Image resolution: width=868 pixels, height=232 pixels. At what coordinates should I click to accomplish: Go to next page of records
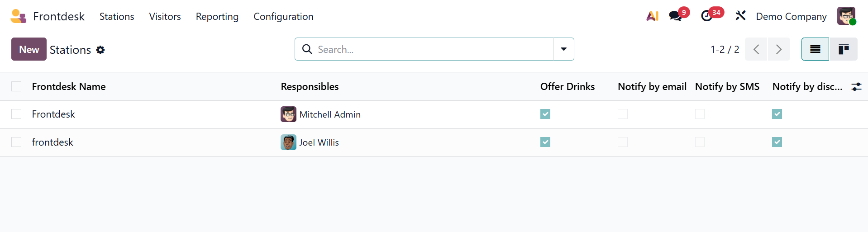pos(779,49)
